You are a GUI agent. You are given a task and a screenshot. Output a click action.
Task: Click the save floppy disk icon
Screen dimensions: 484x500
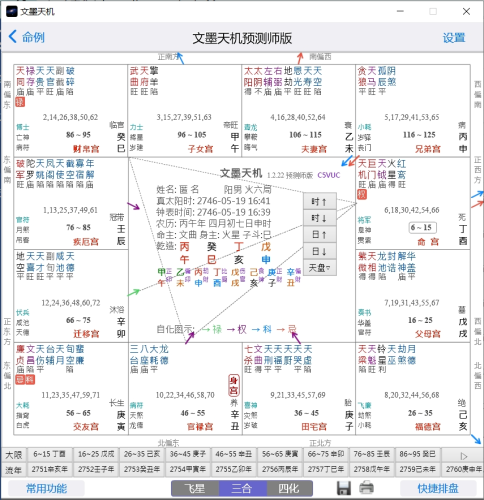tap(344, 488)
